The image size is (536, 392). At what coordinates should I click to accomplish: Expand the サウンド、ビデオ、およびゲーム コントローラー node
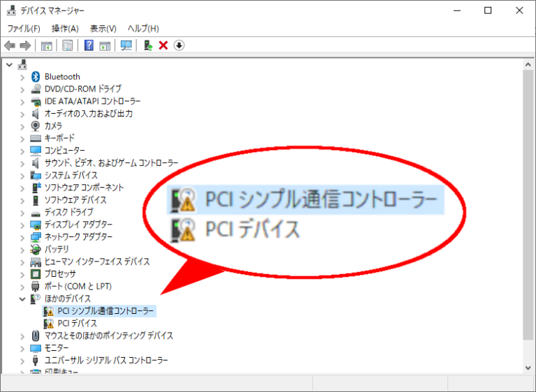[x=22, y=163]
